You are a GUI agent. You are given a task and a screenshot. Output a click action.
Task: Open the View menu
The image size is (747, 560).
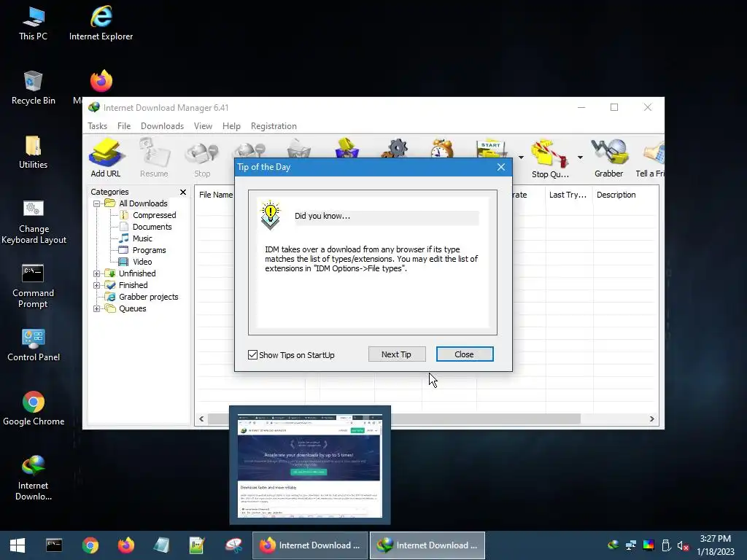click(203, 126)
